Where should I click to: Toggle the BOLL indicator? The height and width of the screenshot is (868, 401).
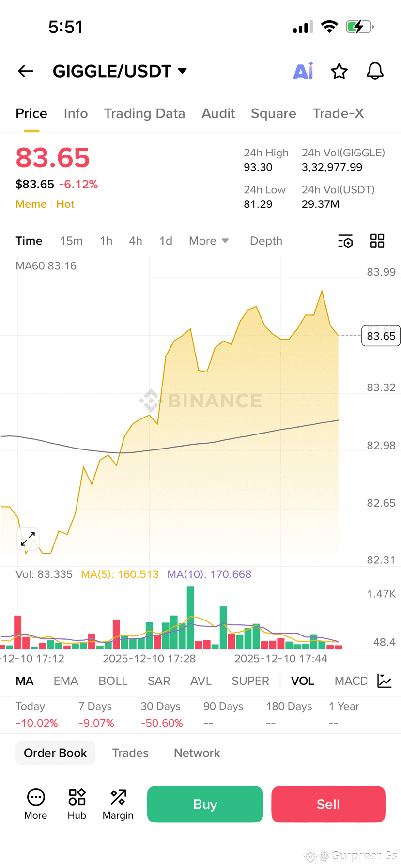(x=113, y=681)
